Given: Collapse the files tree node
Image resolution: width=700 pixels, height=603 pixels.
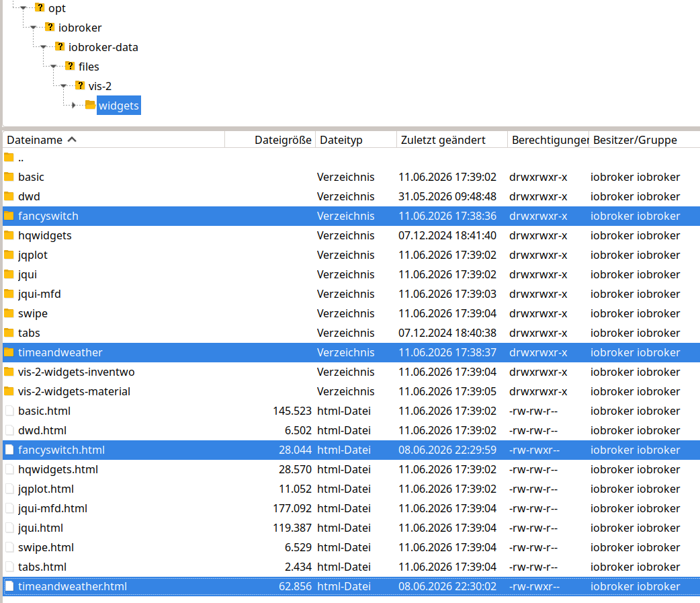Looking at the screenshot, I should pyautogui.click(x=54, y=67).
